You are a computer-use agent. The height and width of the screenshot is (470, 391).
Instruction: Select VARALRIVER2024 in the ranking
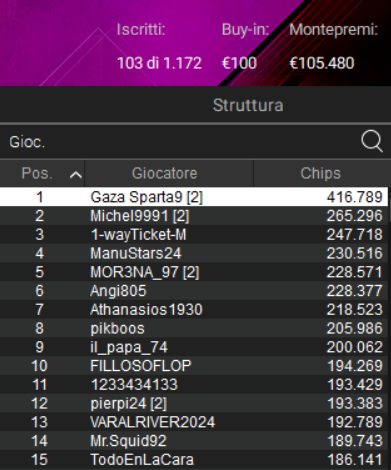[x=194, y=422]
